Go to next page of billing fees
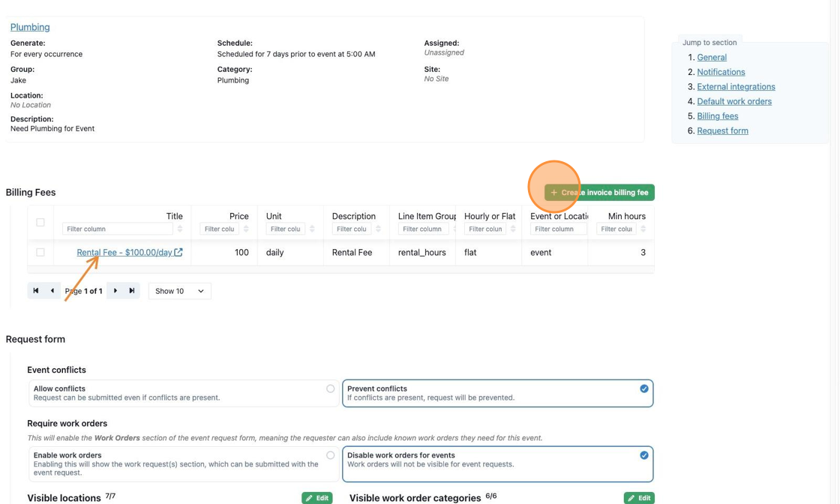840x504 pixels. click(115, 291)
